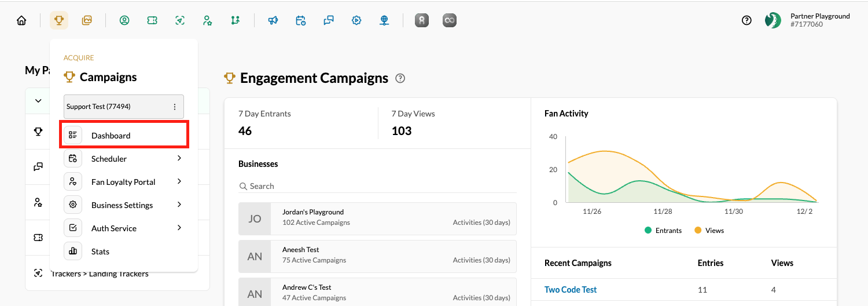Expand the Scheduler submenu
The width and height of the screenshot is (868, 306).
(179, 158)
